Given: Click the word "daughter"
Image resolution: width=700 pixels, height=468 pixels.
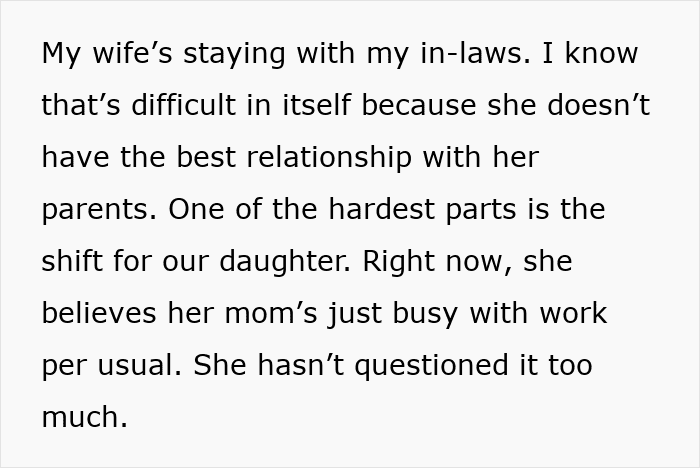Looking at the screenshot, I should click(285, 263).
